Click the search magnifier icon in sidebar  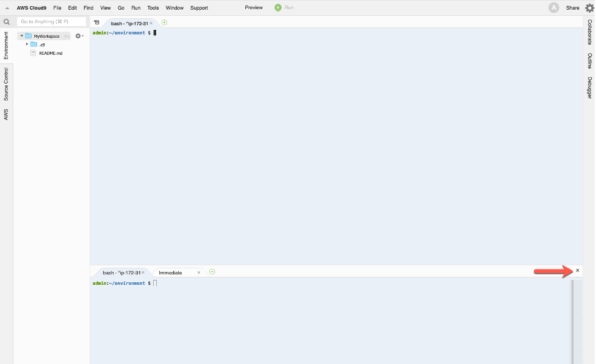7,22
